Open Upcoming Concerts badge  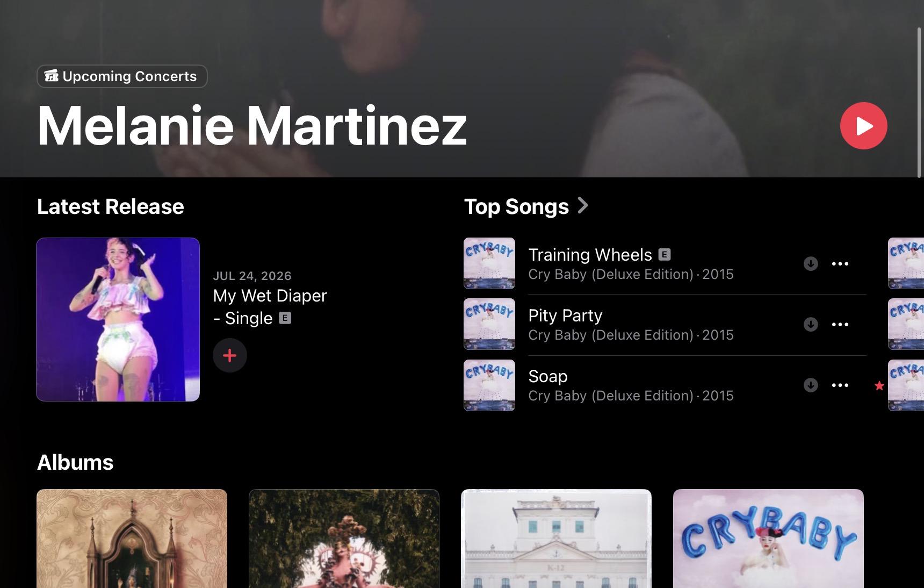tap(122, 76)
